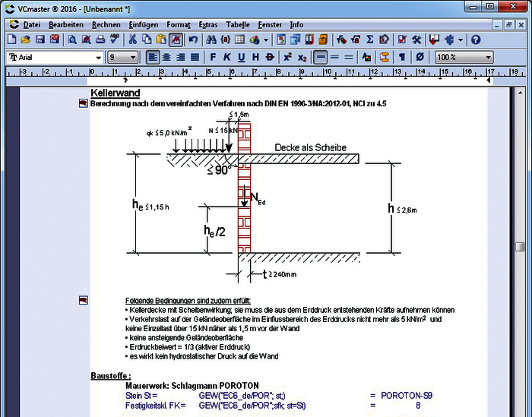Click the vertical scrollbar thumb
The height and width of the screenshot is (417, 532).
tap(520, 246)
